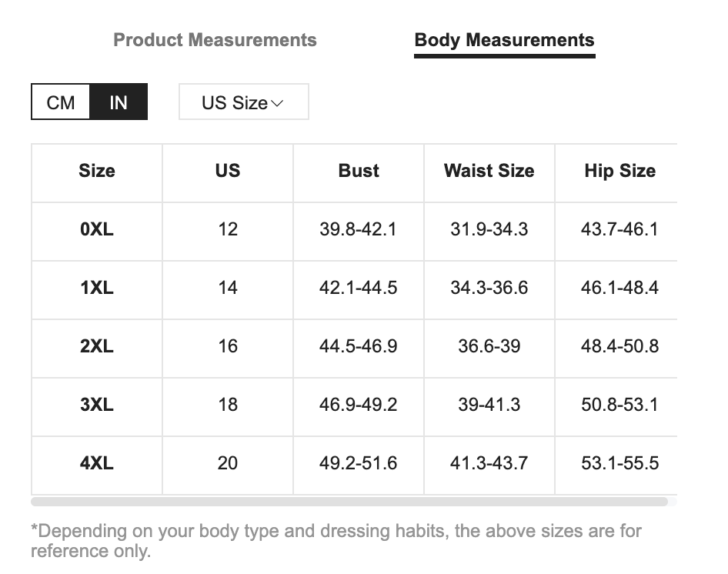
Task: Click the US column header
Action: pyautogui.click(x=228, y=171)
